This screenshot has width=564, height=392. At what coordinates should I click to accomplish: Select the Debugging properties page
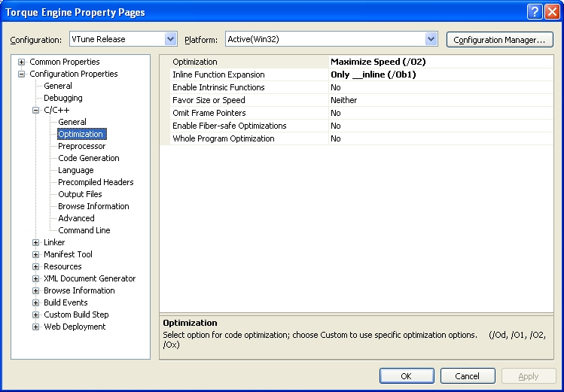click(x=63, y=98)
